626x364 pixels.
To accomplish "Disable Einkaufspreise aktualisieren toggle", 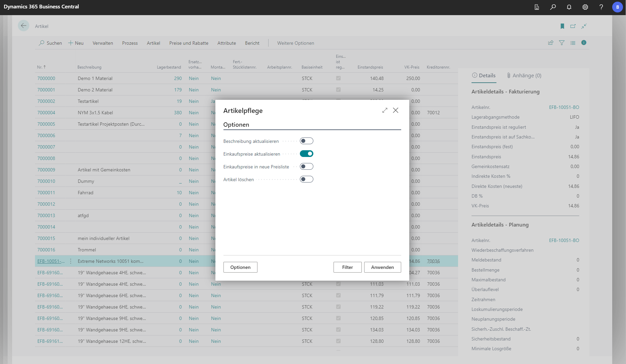I will tap(306, 154).
